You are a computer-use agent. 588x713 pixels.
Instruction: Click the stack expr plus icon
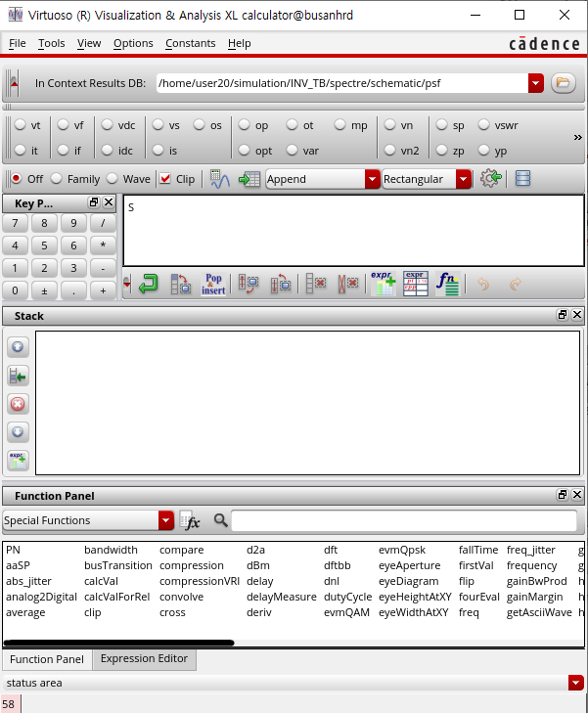[x=18, y=461]
